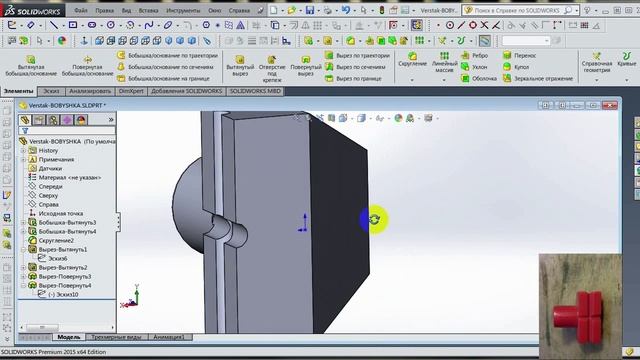Click the Extruded Cut icon

[240, 60]
